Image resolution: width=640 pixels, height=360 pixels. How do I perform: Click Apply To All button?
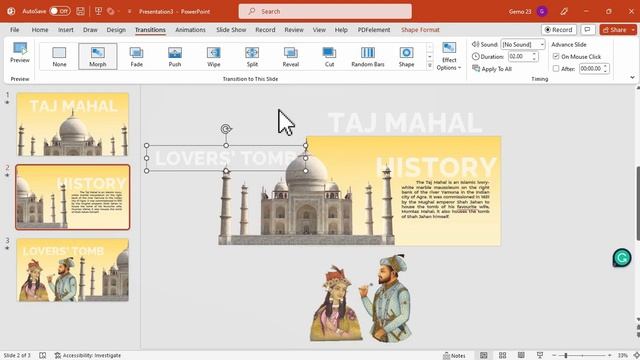[492, 69]
